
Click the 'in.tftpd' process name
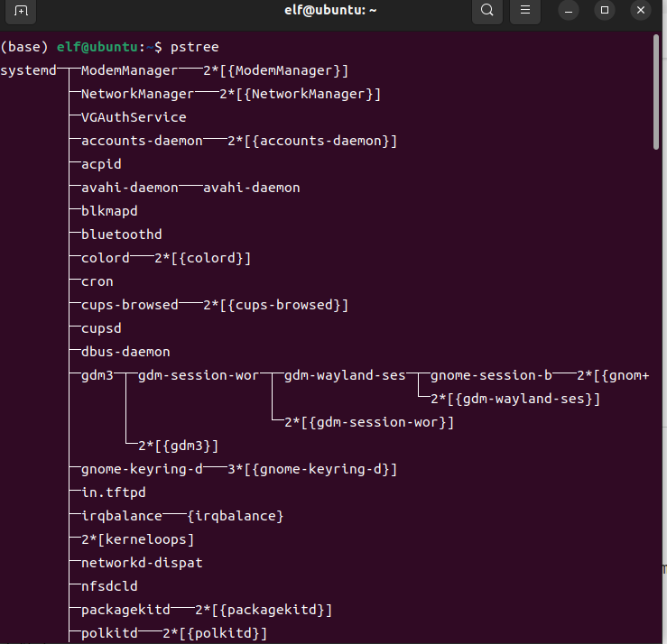[113, 492]
